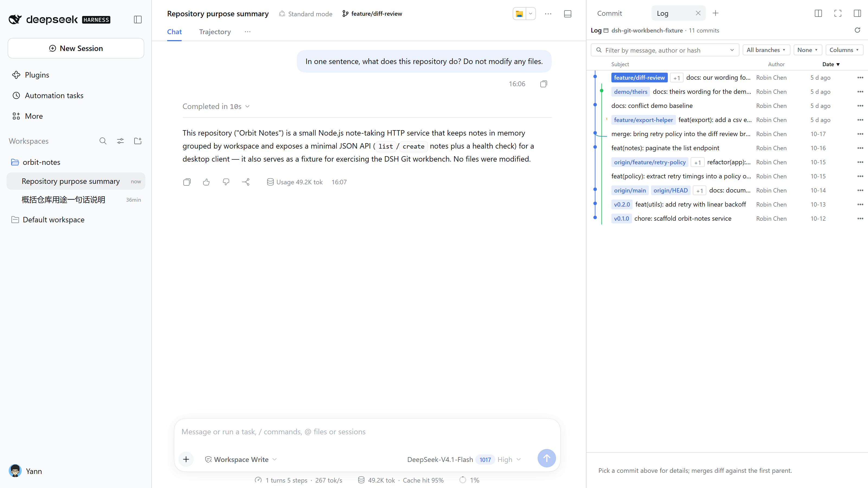This screenshot has height=488, width=868.
Task: Open the All branches dropdown
Action: pyautogui.click(x=766, y=50)
